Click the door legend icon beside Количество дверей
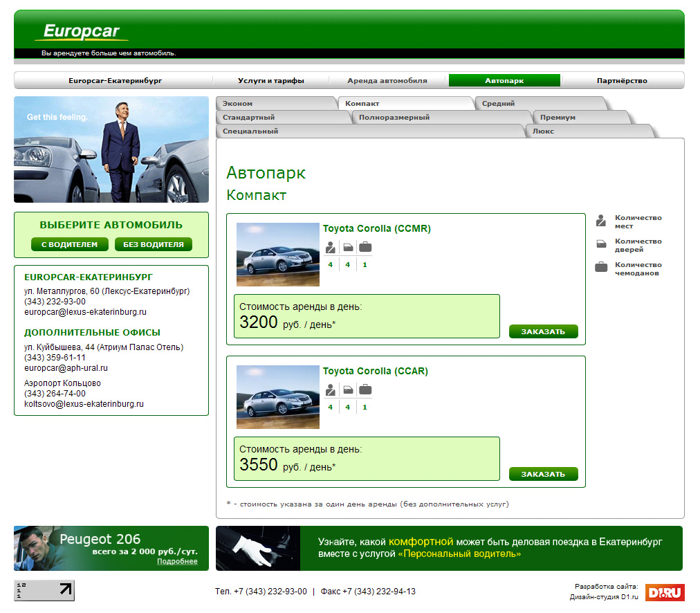 coord(601,244)
